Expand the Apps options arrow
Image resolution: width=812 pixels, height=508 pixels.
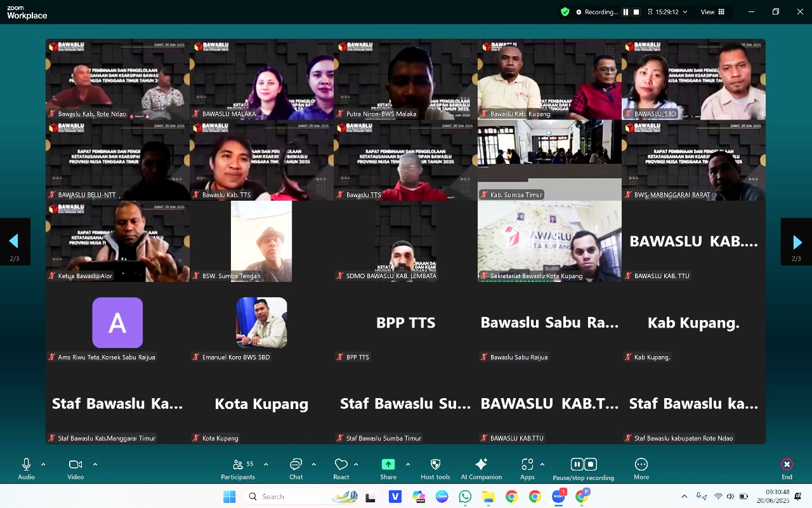[542, 464]
